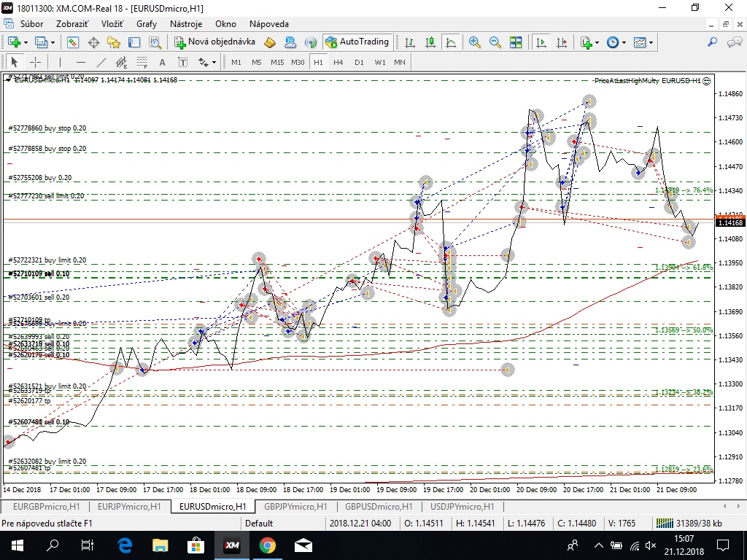
Task: Choose the Equidistant Channel tool
Action: tap(122, 63)
